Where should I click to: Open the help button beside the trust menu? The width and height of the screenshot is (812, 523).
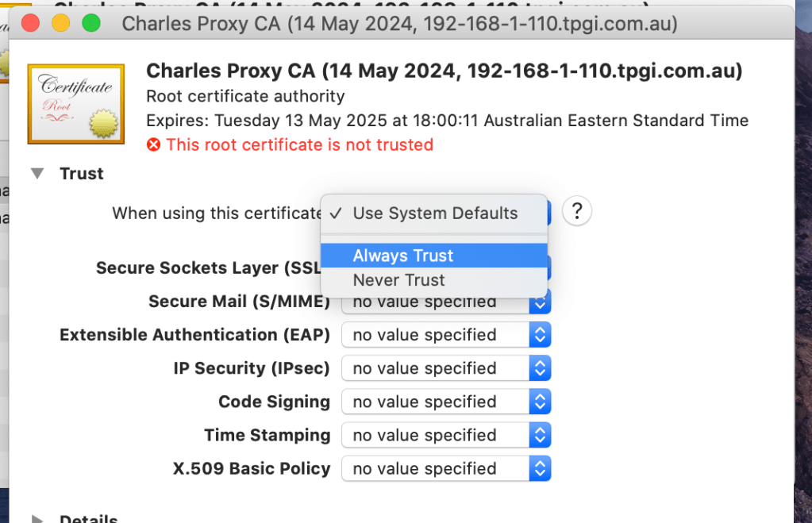(x=576, y=210)
